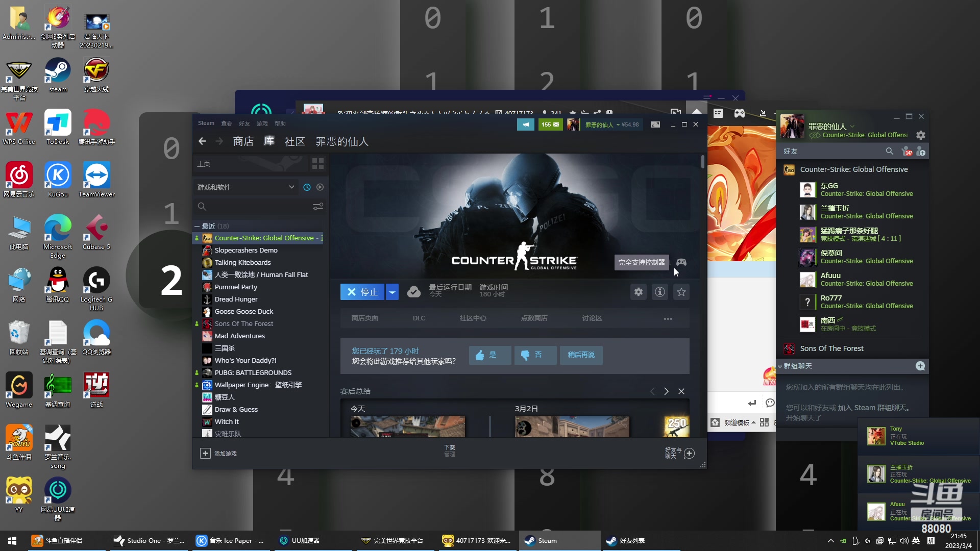This screenshot has height=551, width=980.
Task: Open friends list settings gear
Action: [921, 135]
